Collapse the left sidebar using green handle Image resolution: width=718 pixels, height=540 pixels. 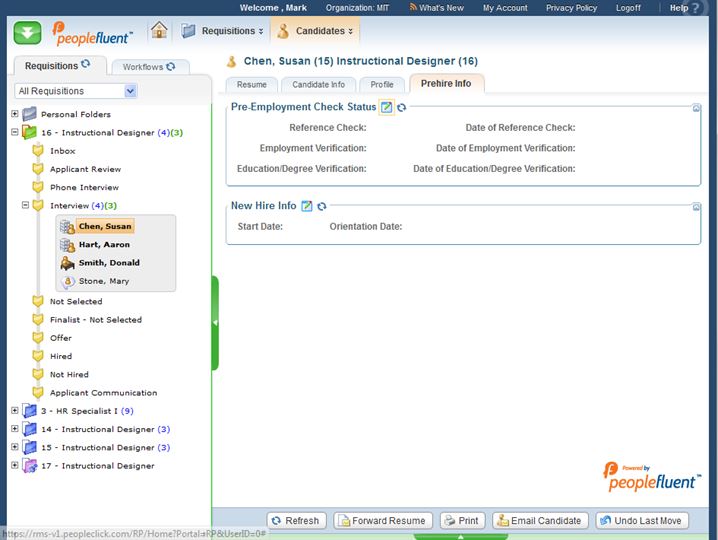point(215,322)
